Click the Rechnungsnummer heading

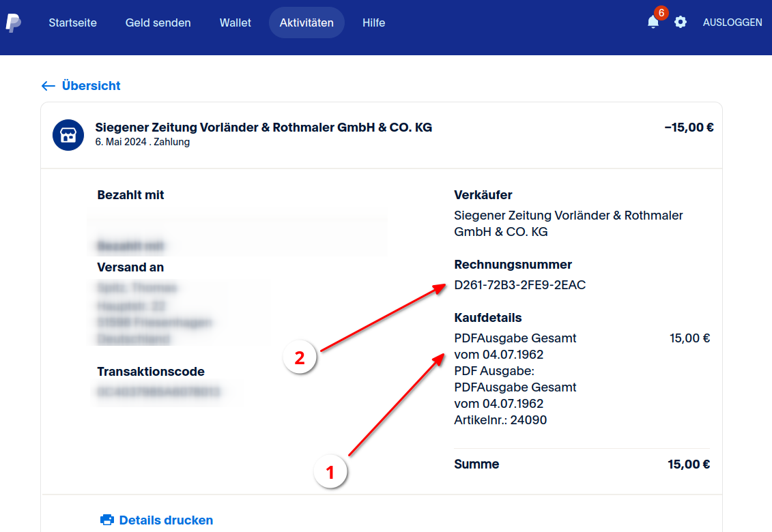(513, 265)
